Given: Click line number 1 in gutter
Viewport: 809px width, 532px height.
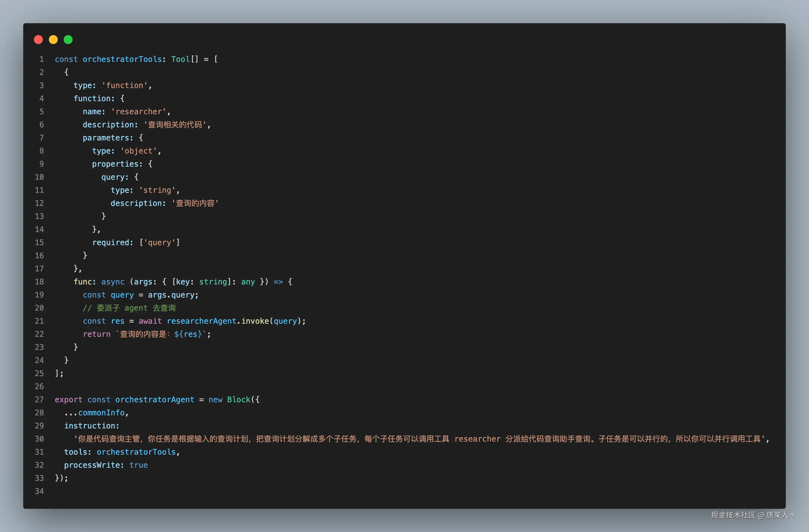Looking at the screenshot, I should tap(41, 59).
